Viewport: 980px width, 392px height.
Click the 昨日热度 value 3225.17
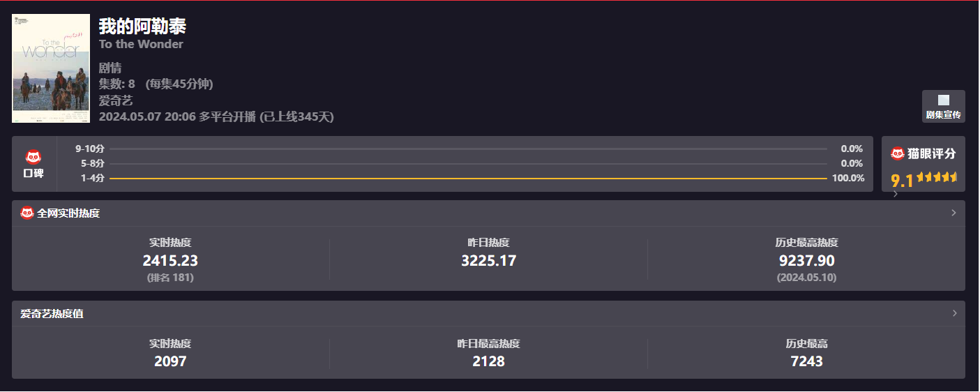click(x=488, y=261)
